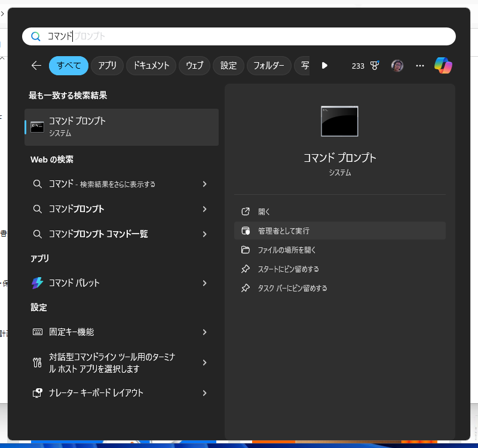Switch to the 設定 filter tab
478x448 pixels.
click(x=228, y=66)
